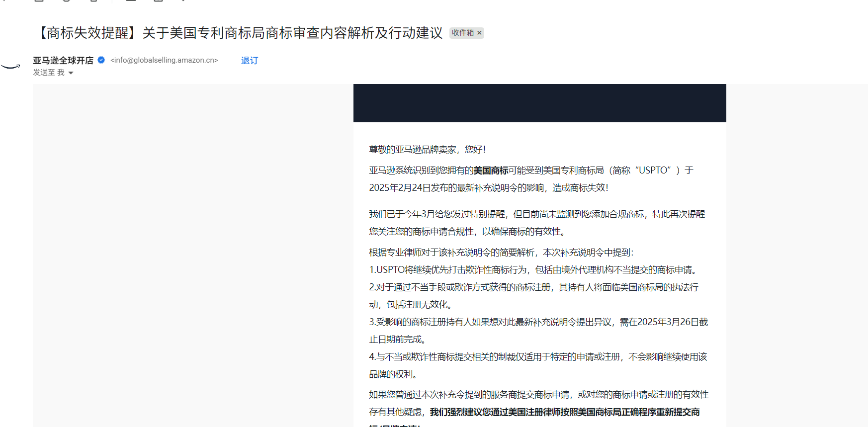Click the line 止日期前完成。
This screenshot has width=868, height=427.
[x=398, y=340]
